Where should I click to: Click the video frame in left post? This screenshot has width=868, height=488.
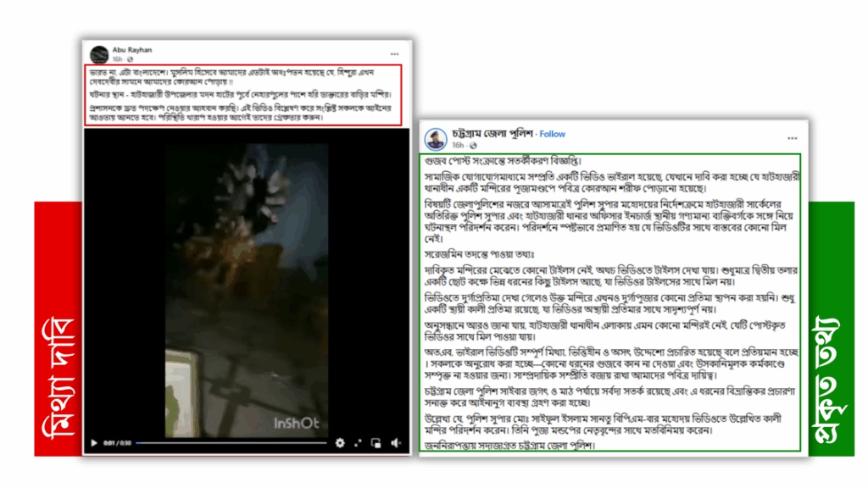pyautogui.click(x=246, y=280)
